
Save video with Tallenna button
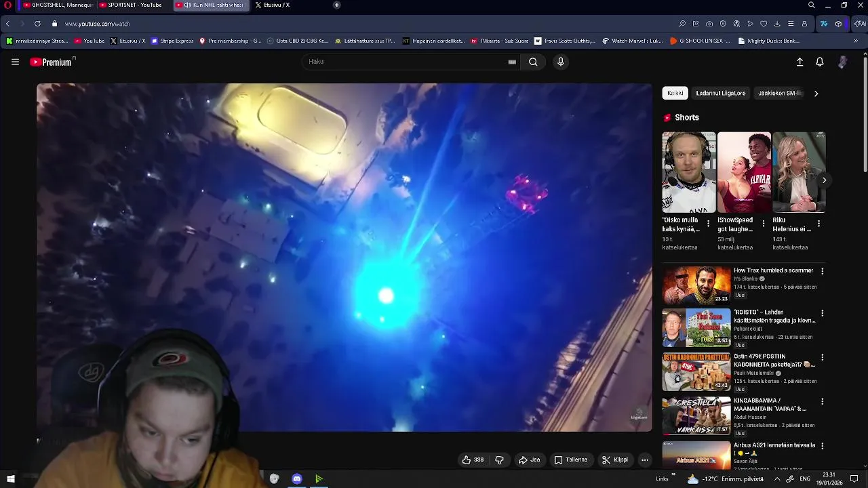coord(570,460)
